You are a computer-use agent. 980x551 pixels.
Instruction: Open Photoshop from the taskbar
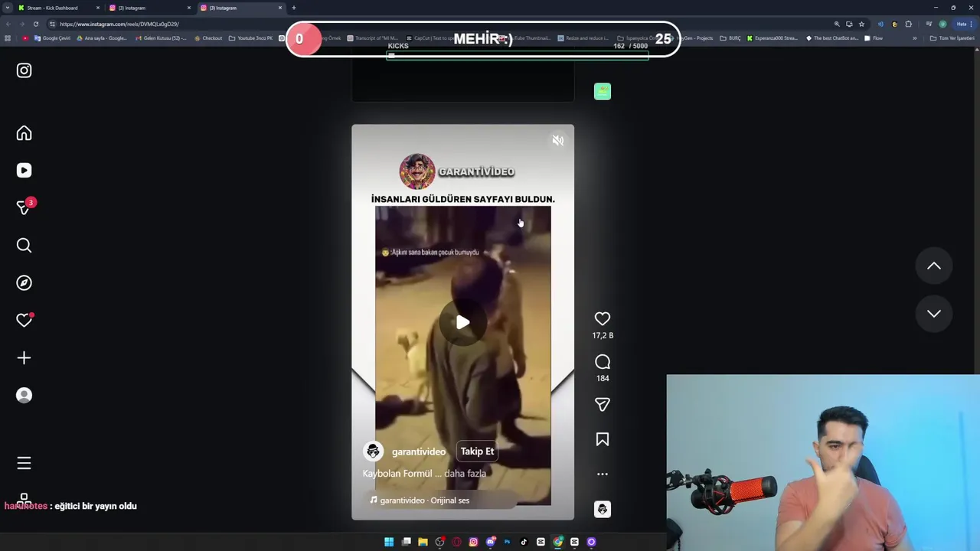(x=507, y=542)
